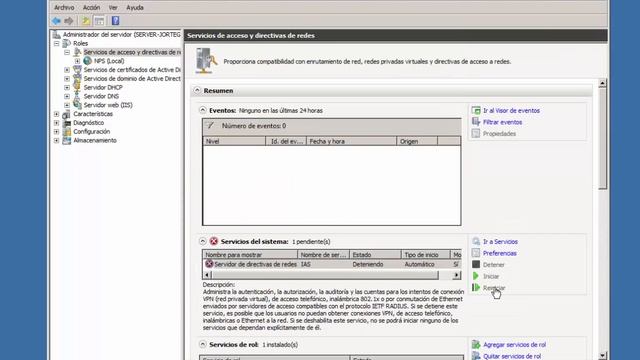Click the main pane vertical scrollbar thumb
Viewport: 640px width, 360px height.
click(x=602, y=138)
